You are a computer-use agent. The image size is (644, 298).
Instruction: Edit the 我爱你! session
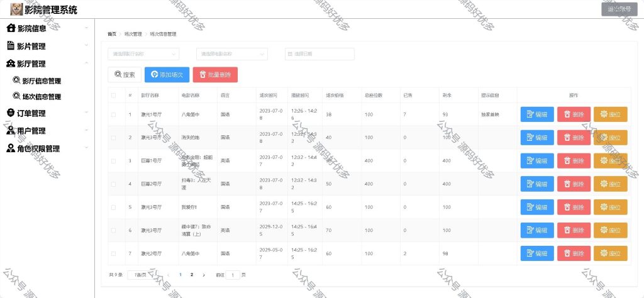pos(537,207)
